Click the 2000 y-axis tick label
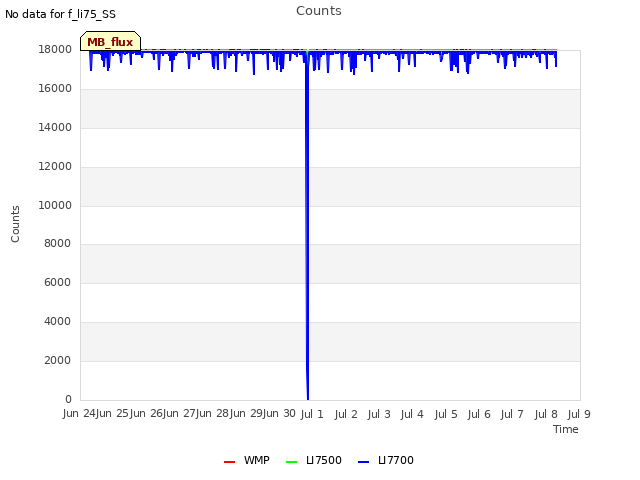The image size is (640, 480). pos(57,360)
